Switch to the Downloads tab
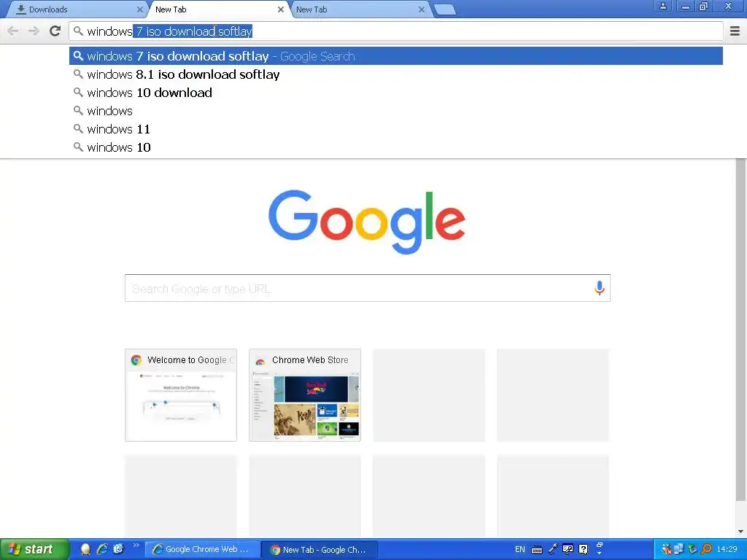 click(76, 9)
